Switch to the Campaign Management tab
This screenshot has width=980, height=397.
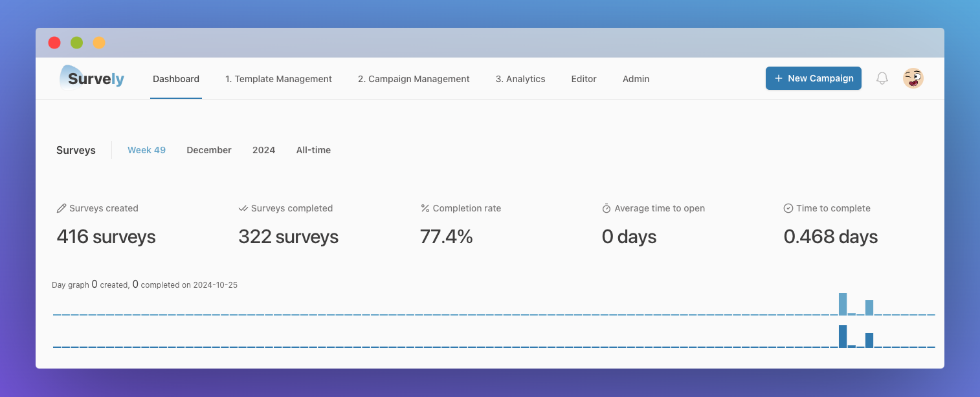[x=414, y=79]
